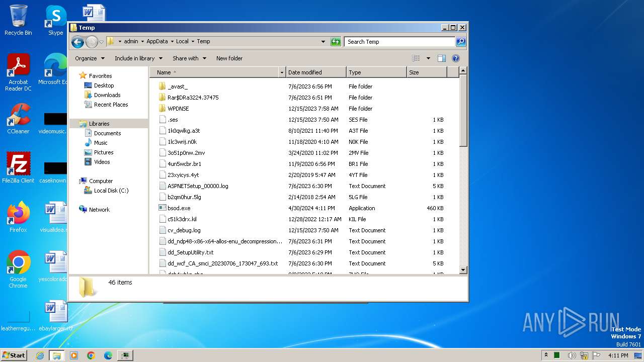This screenshot has width=644, height=362.
Task: Select Videos library in navigation pane
Action: click(102, 162)
